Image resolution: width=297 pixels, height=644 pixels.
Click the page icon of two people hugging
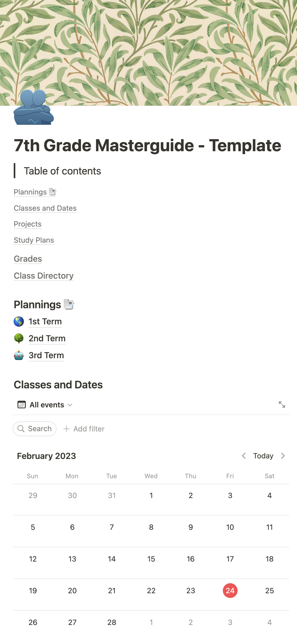[34, 108]
